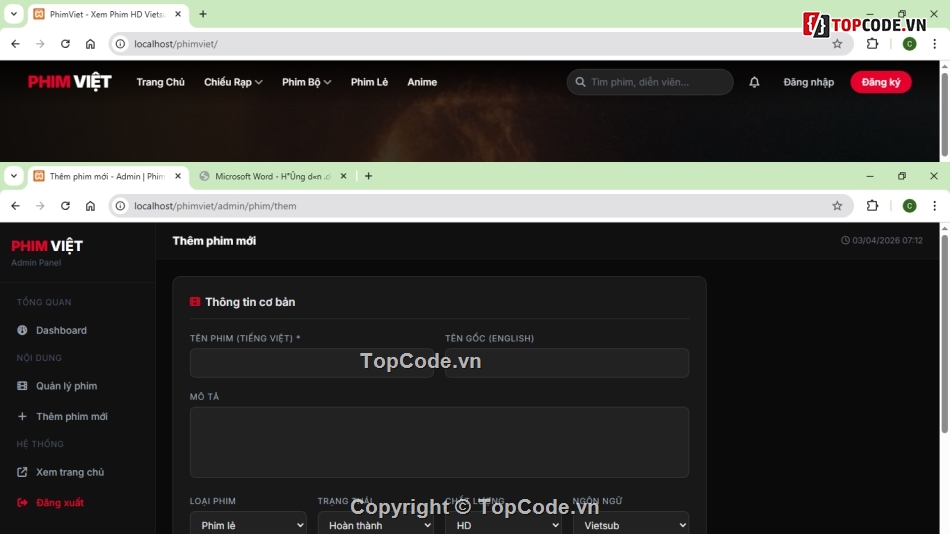The image size is (950, 534).
Task: Click the Tìm phim search field
Action: coord(650,82)
